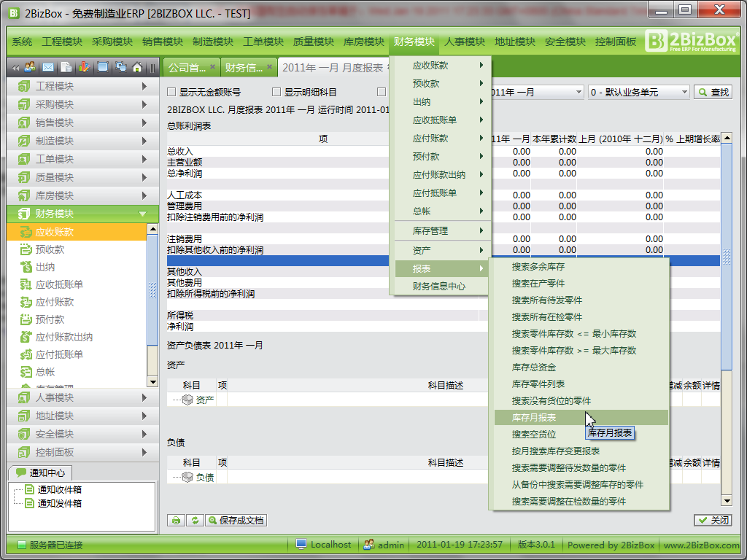Click the 关闭 button

coord(713,520)
